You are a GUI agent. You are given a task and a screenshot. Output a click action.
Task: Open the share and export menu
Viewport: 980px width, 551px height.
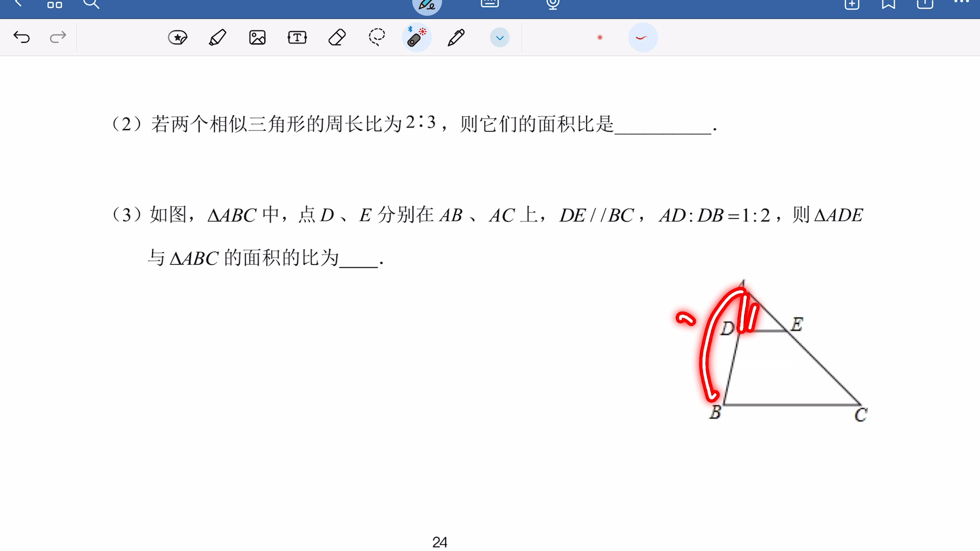coord(924,4)
